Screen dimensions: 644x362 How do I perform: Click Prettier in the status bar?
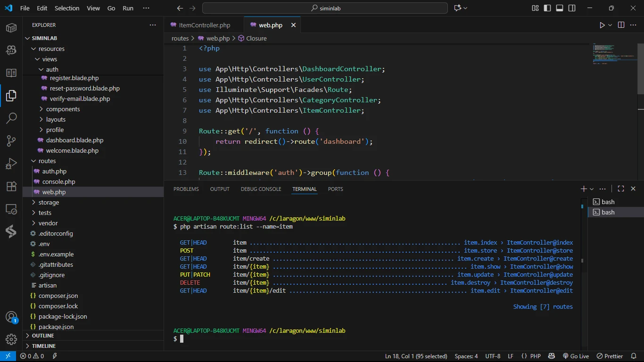610,356
